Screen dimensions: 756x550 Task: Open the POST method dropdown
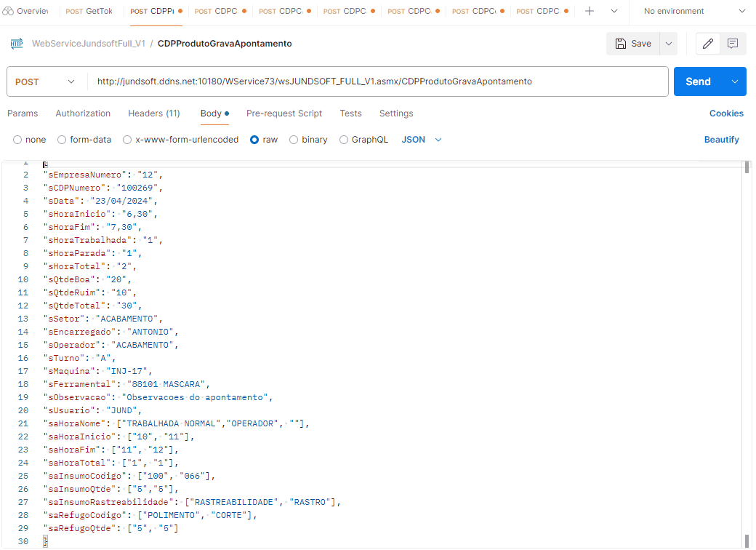point(45,81)
